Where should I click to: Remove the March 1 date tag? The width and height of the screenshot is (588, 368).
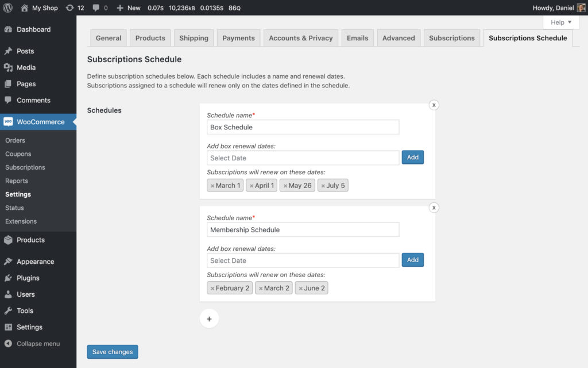click(x=212, y=186)
